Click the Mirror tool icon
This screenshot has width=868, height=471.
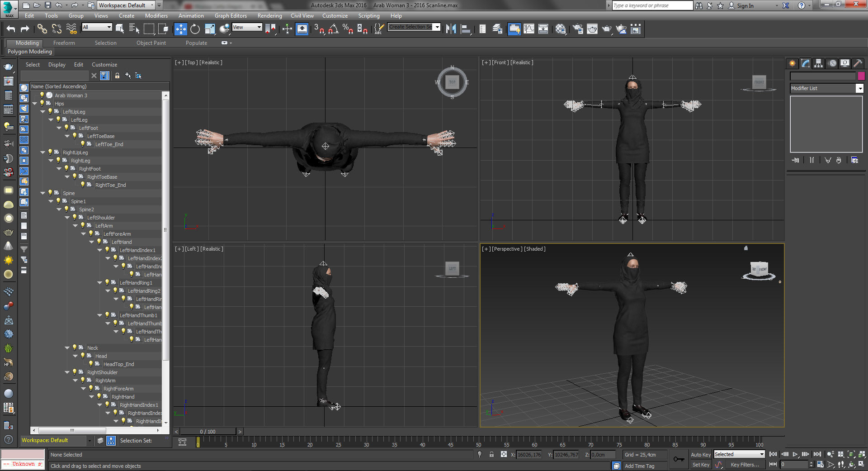point(451,29)
